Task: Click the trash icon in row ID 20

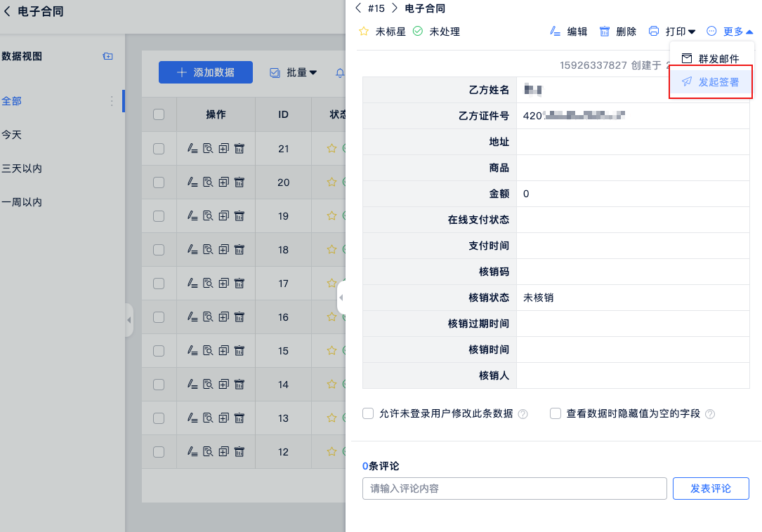Action: pos(239,182)
